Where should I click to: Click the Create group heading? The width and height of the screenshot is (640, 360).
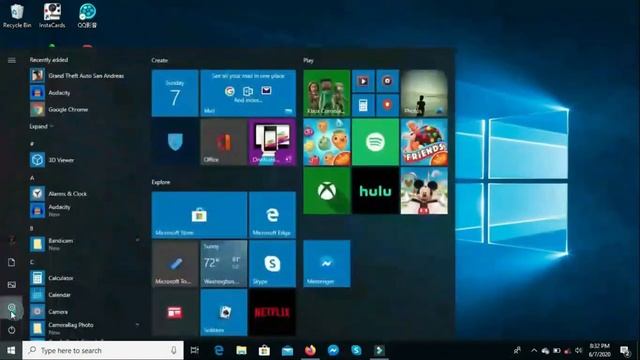[x=160, y=60]
